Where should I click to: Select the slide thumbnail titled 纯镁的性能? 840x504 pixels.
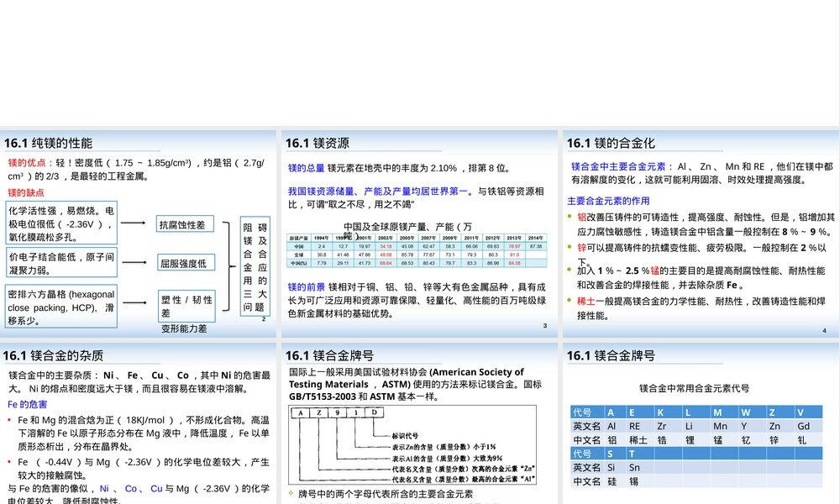pos(139,234)
